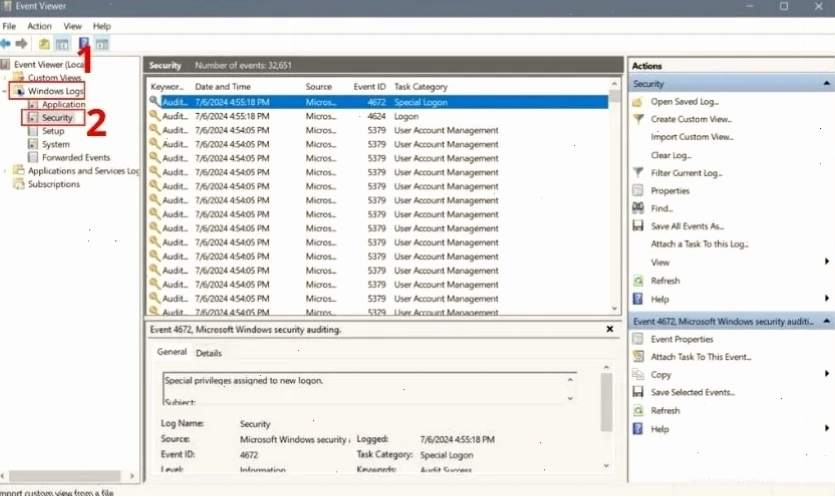Click the Copy icon in Actions pane
The width and height of the screenshot is (835, 497).
coord(638,374)
